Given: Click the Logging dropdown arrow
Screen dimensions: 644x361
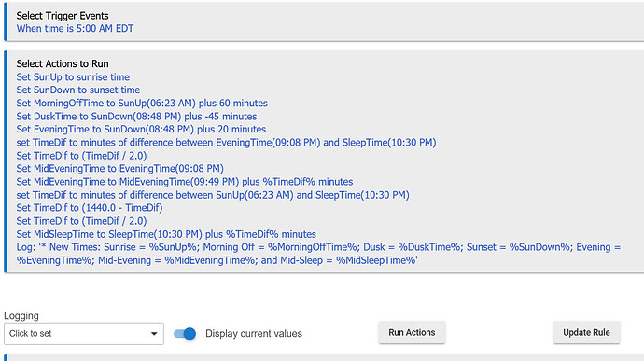Looking at the screenshot, I should pyautogui.click(x=154, y=334).
